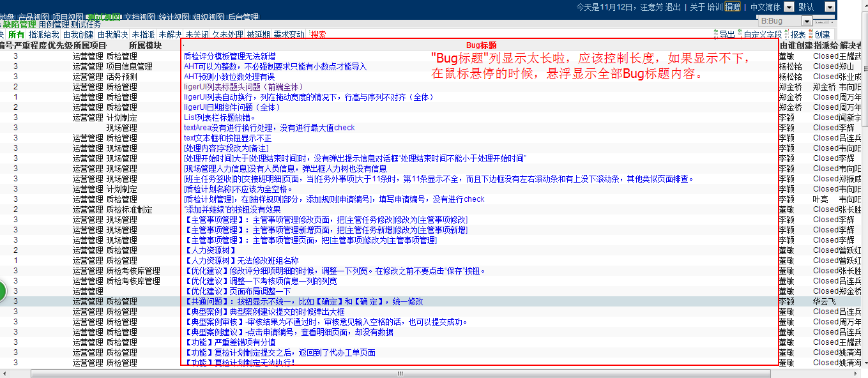868x378 pixels.
Task: Click 创建 to create a new bug
Action: click(x=819, y=34)
